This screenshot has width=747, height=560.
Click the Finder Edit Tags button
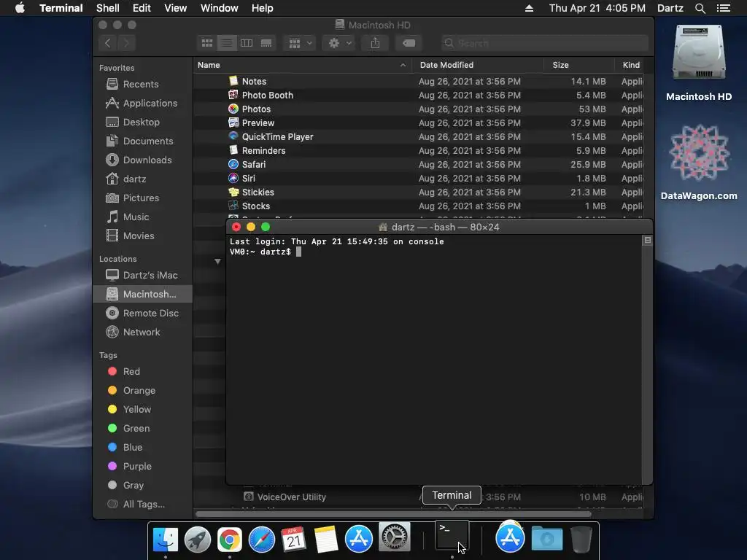[409, 43]
